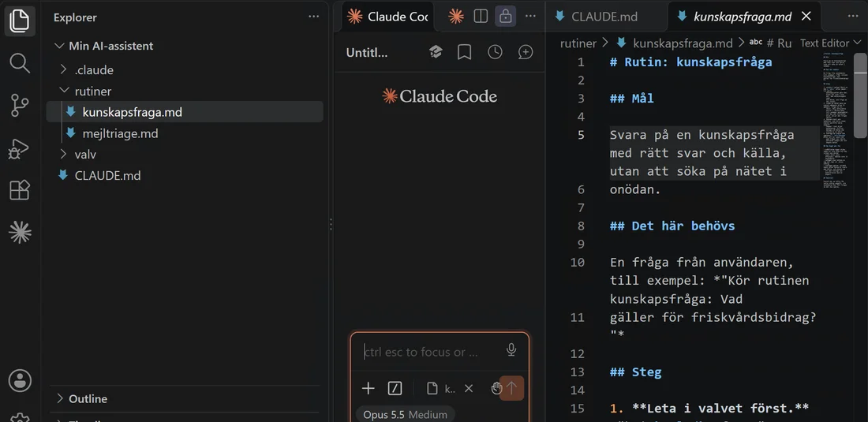Image resolution: width=868 pixels, height=422 pixels.
Task: Click the editor vertical scrollbar thumb
Action: (x=860, y=95)
